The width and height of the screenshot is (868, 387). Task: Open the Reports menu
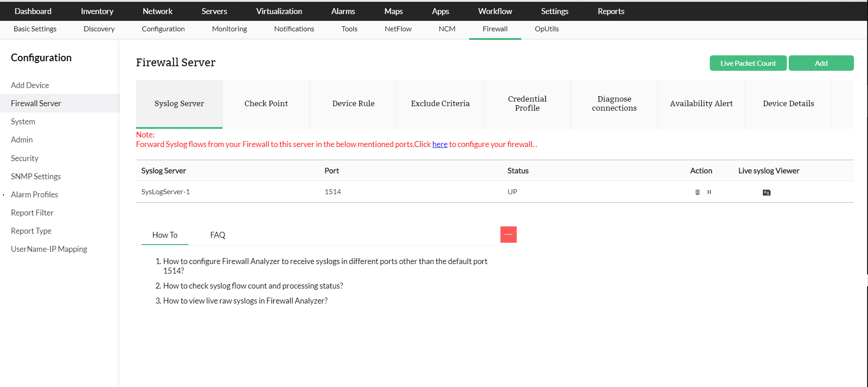coord(611,11)
